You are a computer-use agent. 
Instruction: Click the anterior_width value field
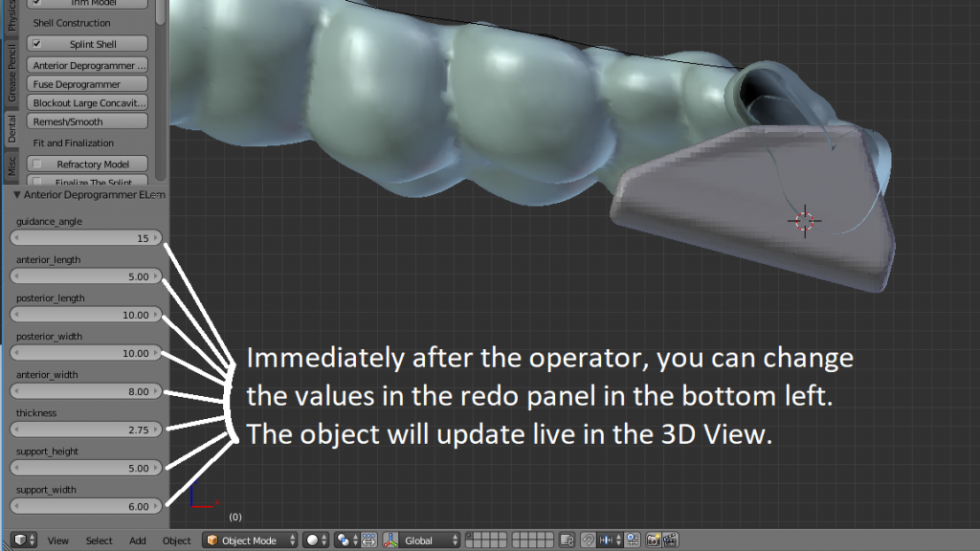coord(86,391)
